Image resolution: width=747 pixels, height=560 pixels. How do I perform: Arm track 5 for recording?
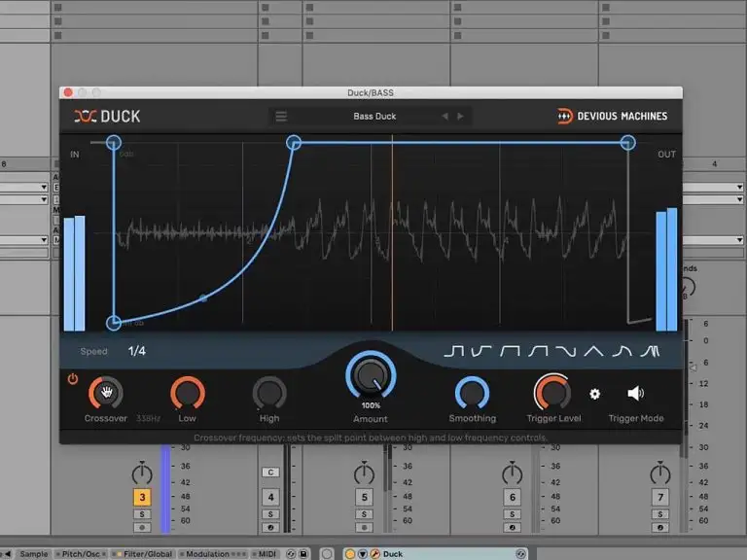(x=364, y=527)
